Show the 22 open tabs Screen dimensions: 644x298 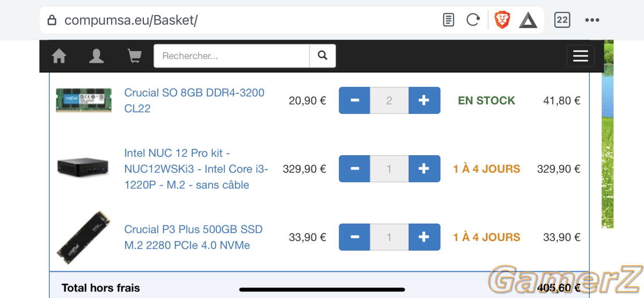point(562,20)
